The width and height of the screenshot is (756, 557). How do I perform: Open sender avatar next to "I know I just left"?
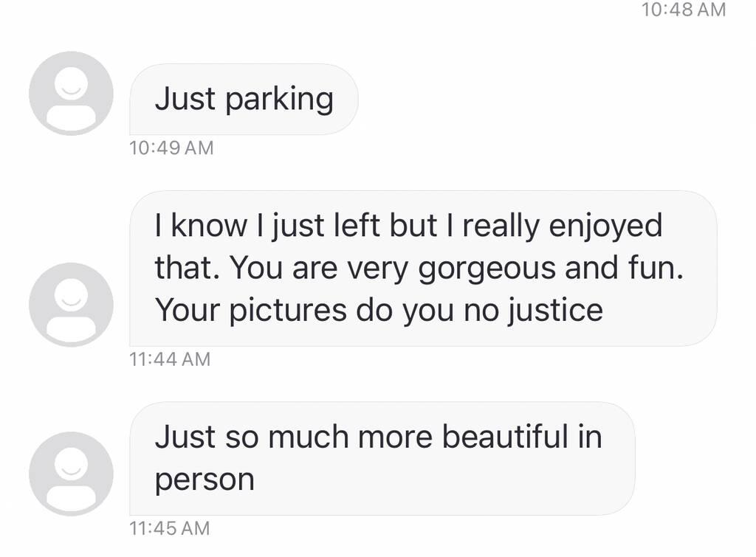pos(71,304)
